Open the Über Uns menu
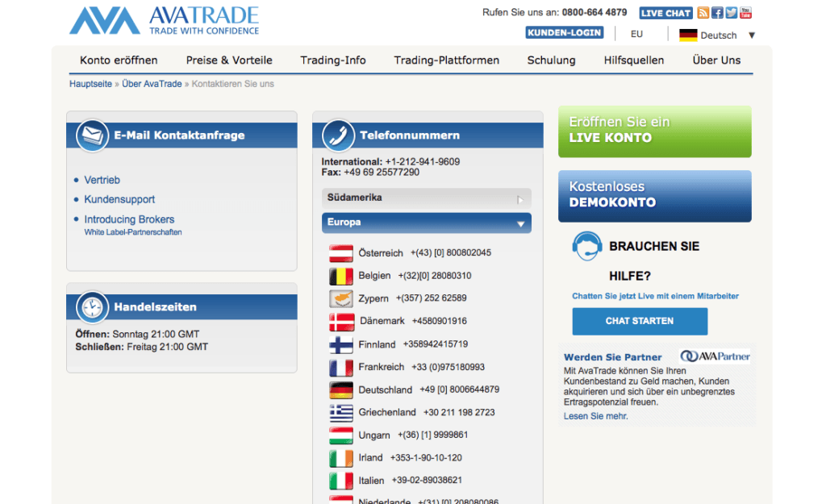The width and height of the screenshot is (826, 504). pos(716,60)
